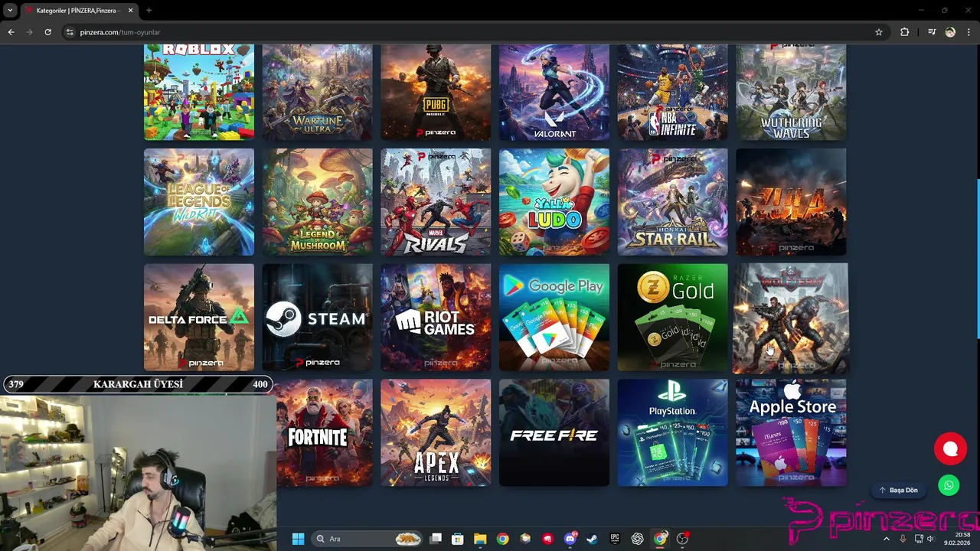The height and width of the screenshot is (551, 980).
Task: Expand the hidden system tray icons
Action: (887, 539)
